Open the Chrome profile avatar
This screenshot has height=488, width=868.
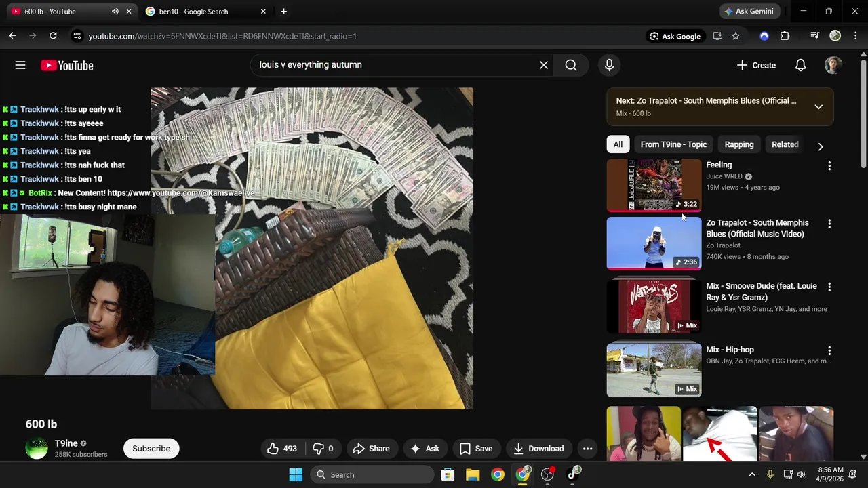coord(835,36)
